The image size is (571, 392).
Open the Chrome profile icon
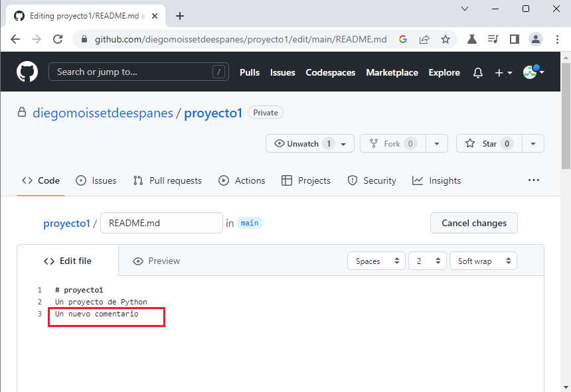pyautogui.click(x=536, y=39)
